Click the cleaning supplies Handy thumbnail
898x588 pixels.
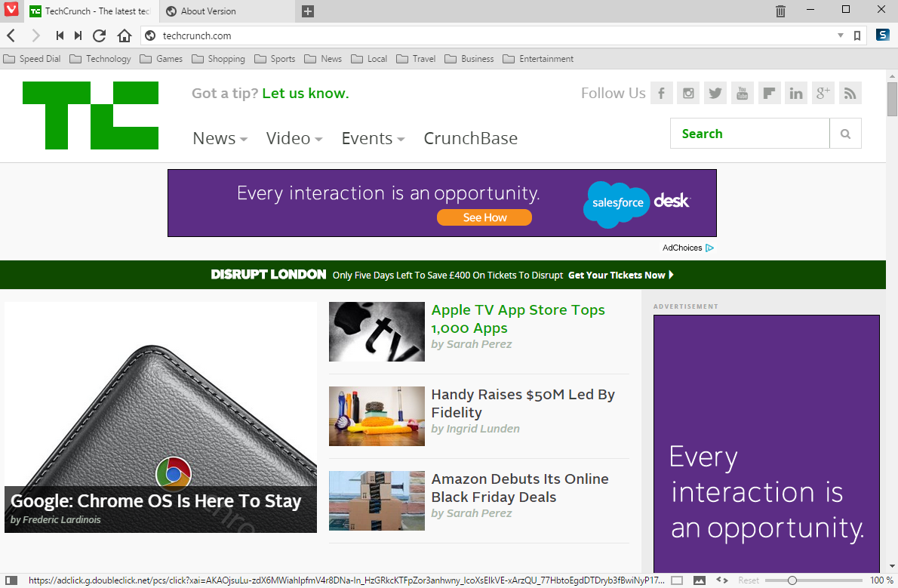(x=377, y=416)
